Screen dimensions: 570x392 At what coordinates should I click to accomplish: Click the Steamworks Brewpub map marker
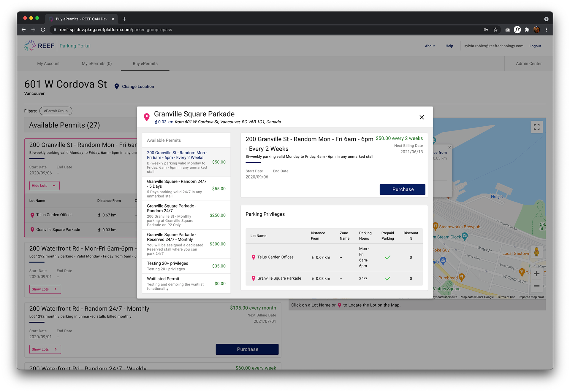click(436, 226)
